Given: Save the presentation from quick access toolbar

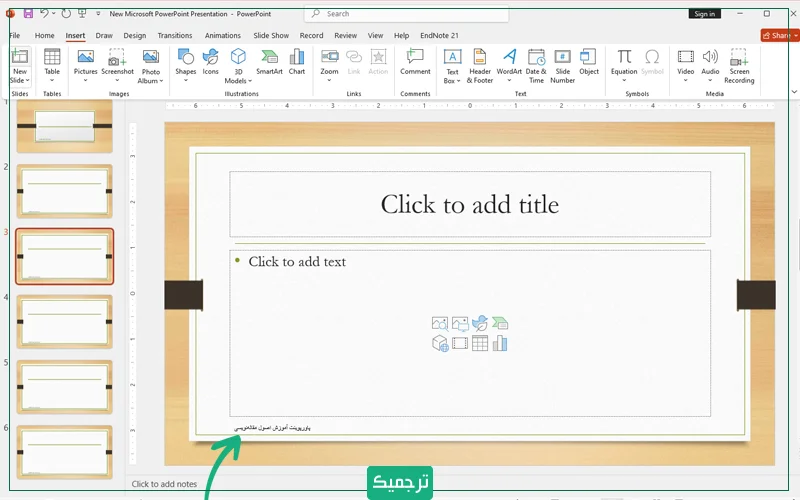Looking at the screenshot, I should (x=28, y=14).
